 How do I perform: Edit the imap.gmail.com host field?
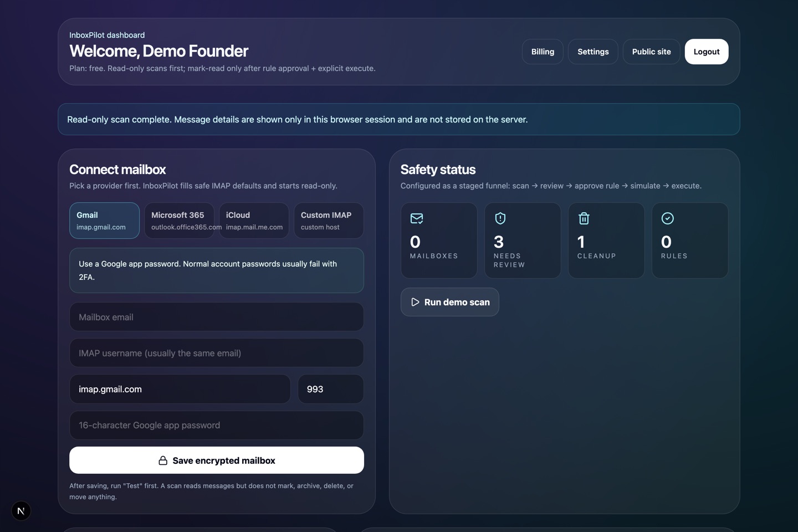click(180, 389)
